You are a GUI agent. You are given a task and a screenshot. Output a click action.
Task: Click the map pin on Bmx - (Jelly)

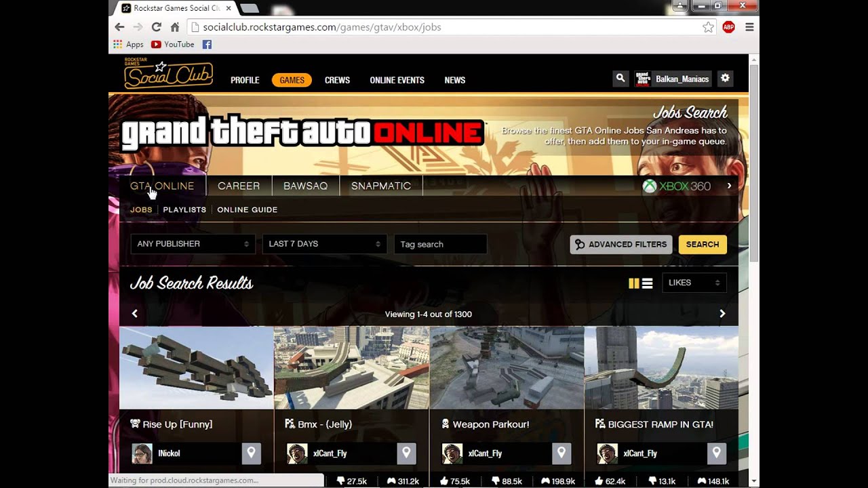(x=406, y=453)
